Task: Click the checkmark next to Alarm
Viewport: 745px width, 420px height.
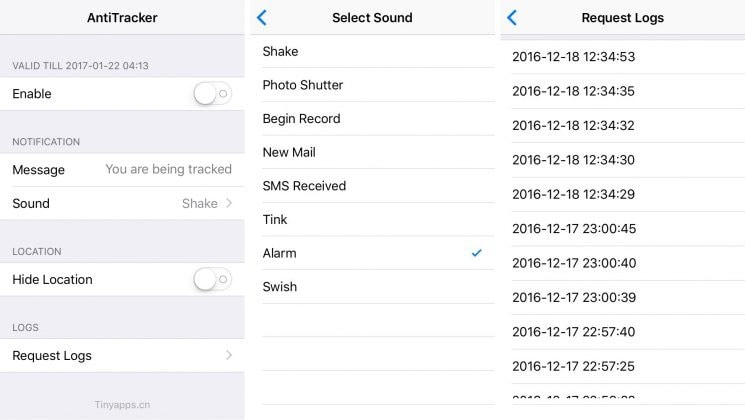Action: click(477, 253)
